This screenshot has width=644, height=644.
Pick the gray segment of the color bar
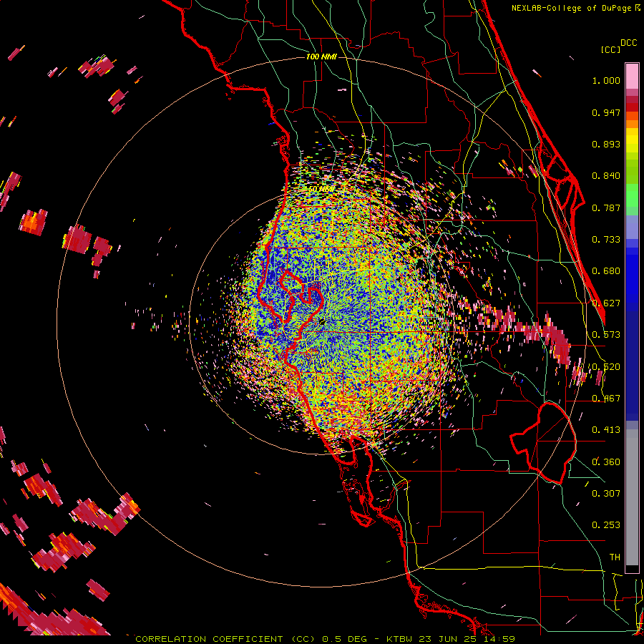pyautogui.click(x=632, y=497)
